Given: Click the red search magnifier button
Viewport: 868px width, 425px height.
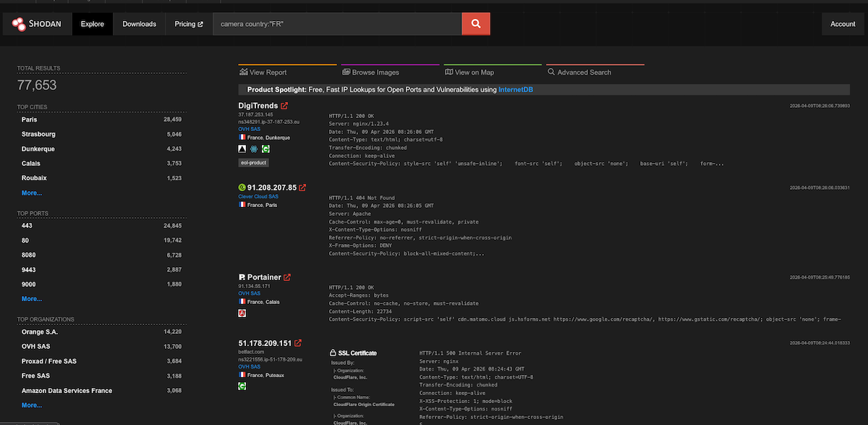Looking at the screenshot, I should click(x=476, y=24).
